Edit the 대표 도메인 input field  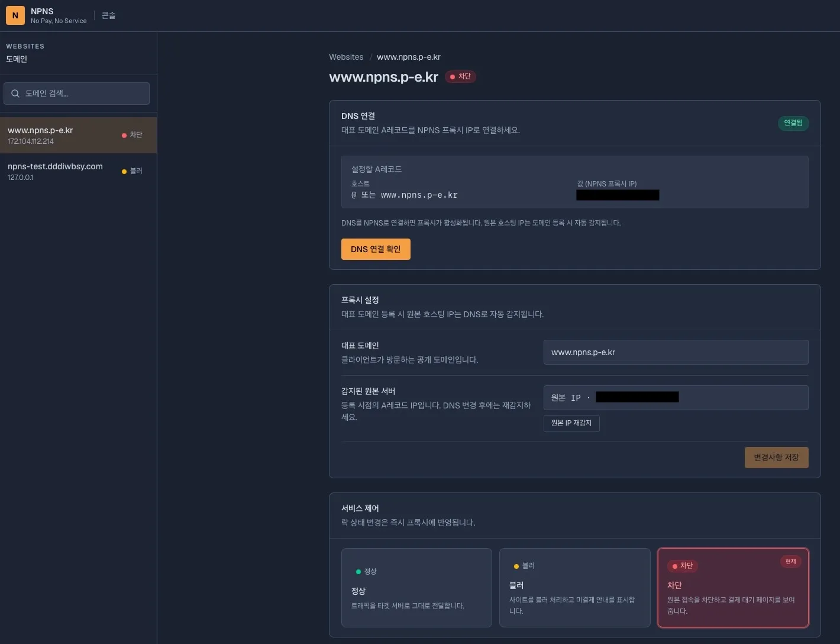click(676, 352)
